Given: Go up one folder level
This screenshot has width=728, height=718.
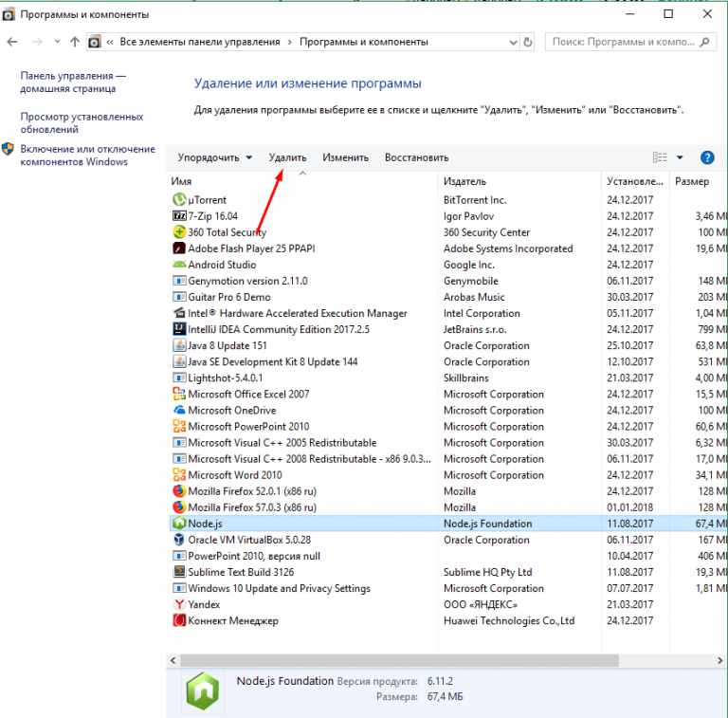Looking at the screenshot, I should [74, 42].
